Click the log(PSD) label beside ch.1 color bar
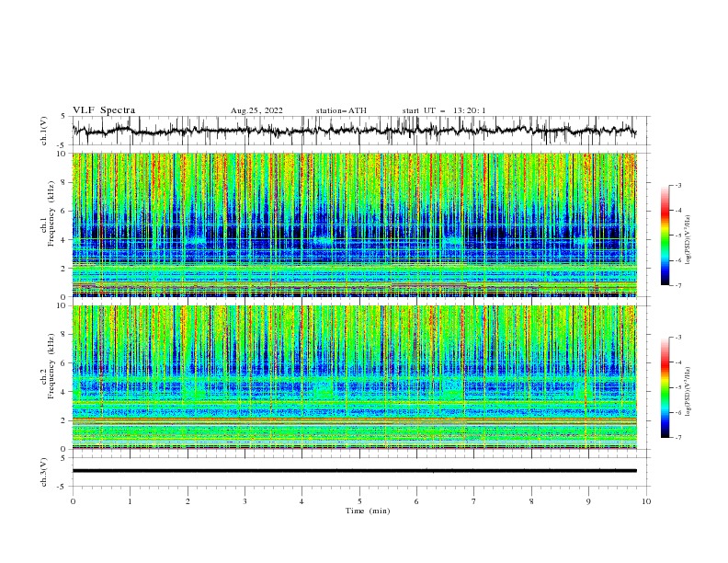Screen dimensions: 728x563 pyautogui.click(x=688, y=240)
